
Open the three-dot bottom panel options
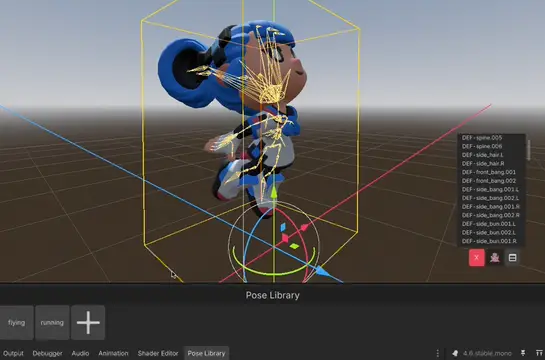(438, 353)
